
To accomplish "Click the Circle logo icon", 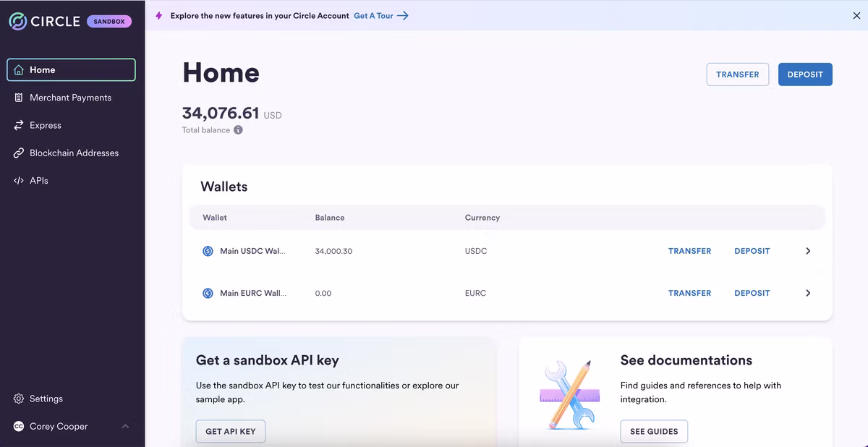I will tap(18, 21).
